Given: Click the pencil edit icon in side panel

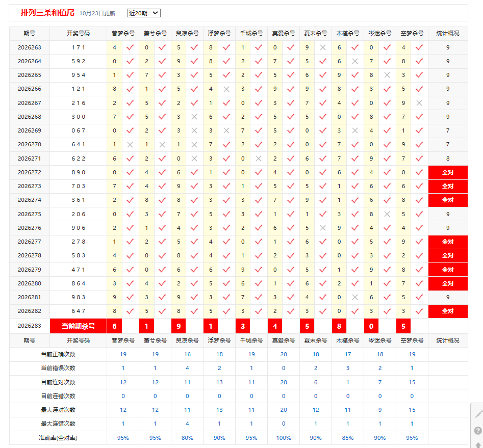Looking at the screenshot, I should coord(478,414).
